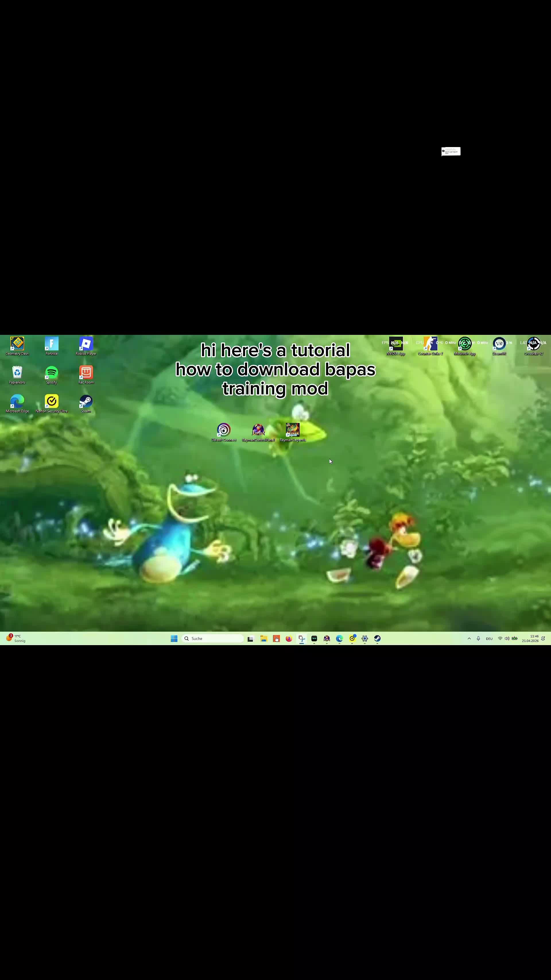Click the Suche taskbar search box
The width and height of the screenshot is (551, 980).
(212, 639)
